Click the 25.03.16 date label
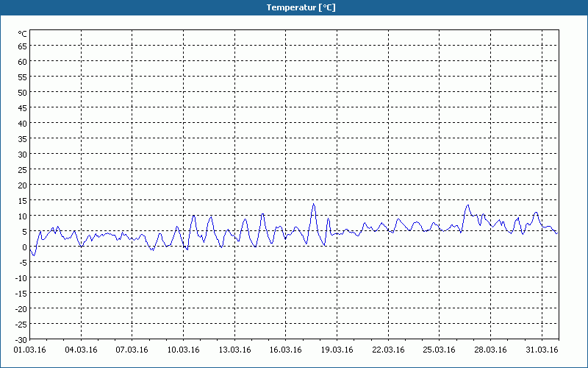This screenshot has height=368, width=588. 439,350
